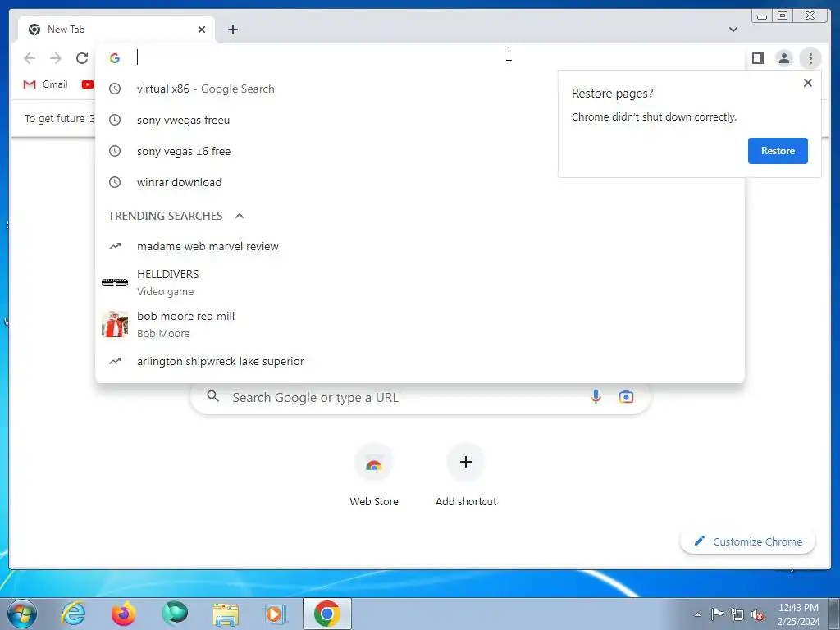
Task: Select the New Tab tab
Action: [x=116, y=30]
